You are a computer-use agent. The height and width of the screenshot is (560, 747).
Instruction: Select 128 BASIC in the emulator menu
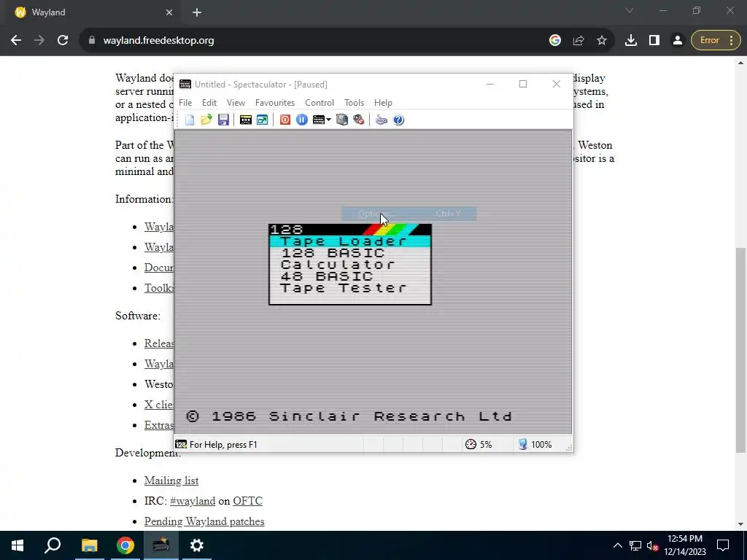click(349, 253)
